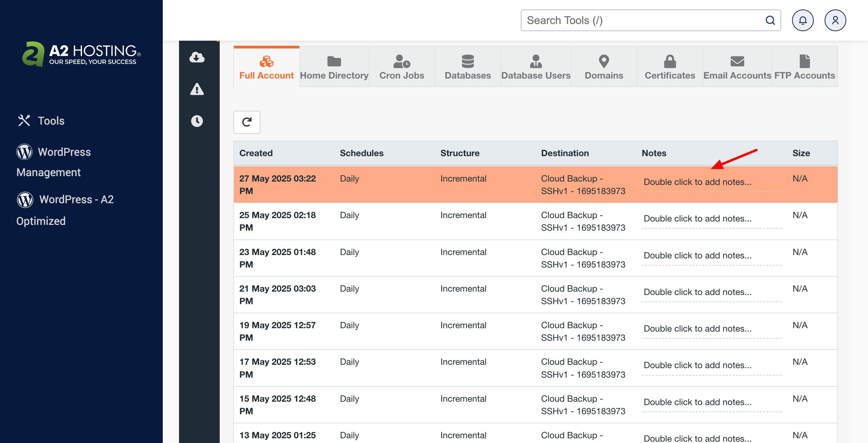Go to the Database Users tab
The image size is (868, 443).
[x=536, y=67]
